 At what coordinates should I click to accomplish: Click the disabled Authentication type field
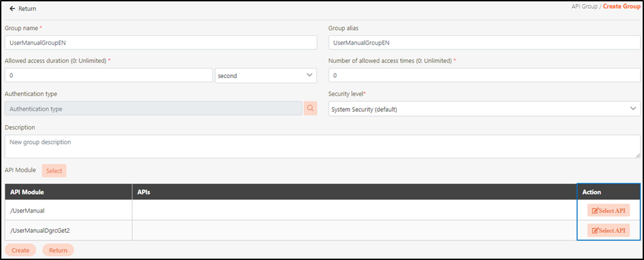click(x=153, y=109)
